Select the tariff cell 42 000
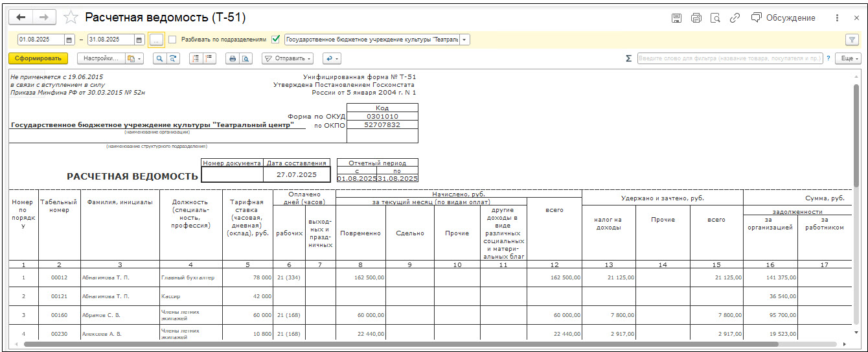Viewport: 868px width, 352px height. [x=248, y=296]
